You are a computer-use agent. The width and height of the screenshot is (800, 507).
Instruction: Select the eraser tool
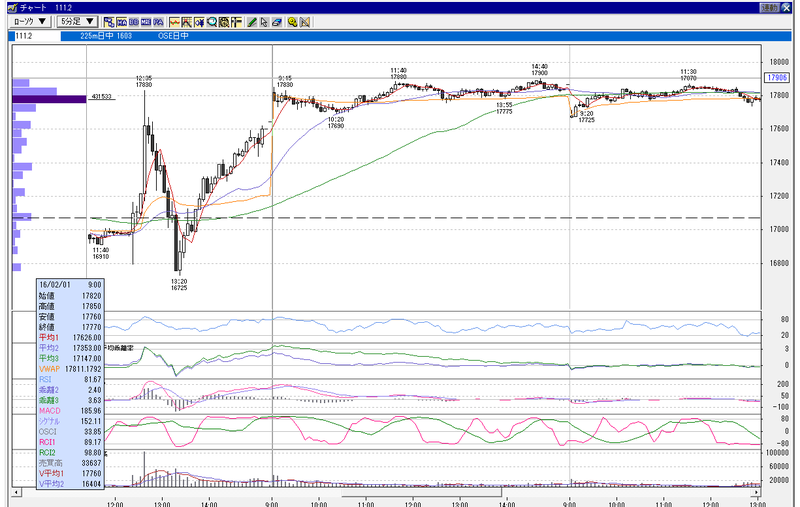pyautogui.click(x=277, y=22)
